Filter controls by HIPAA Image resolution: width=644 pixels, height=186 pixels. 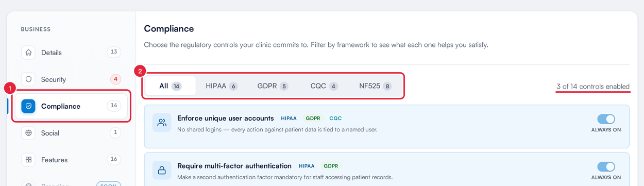tap(222, 86)
